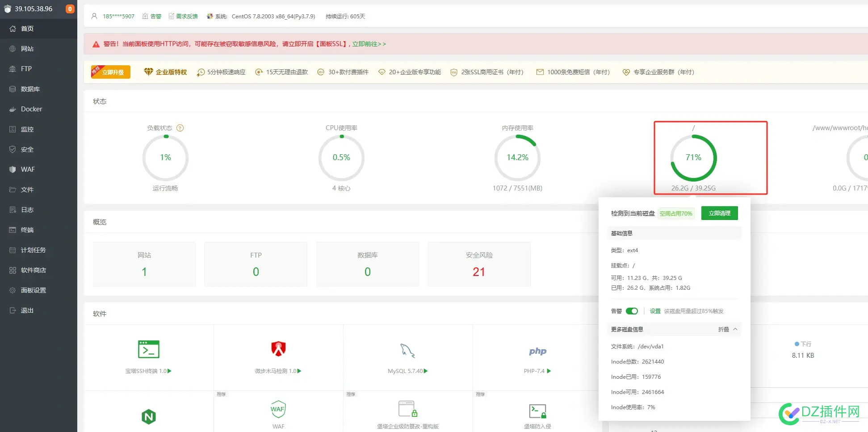Open the 堡垒防入侵 software icon

point(537,411)
